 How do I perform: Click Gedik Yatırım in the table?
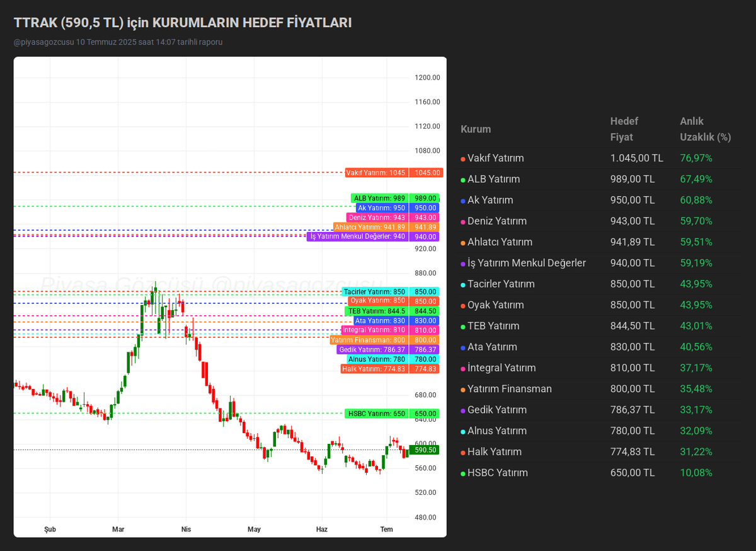pyautogui.click(x=497, y=410)
